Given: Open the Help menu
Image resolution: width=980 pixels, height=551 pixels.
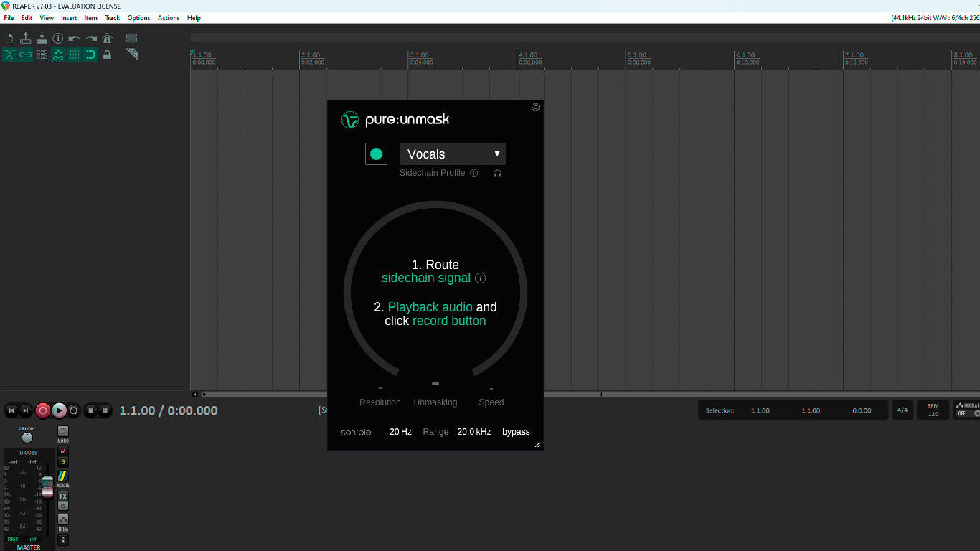Looking at the screenshot, I should 194,18.
